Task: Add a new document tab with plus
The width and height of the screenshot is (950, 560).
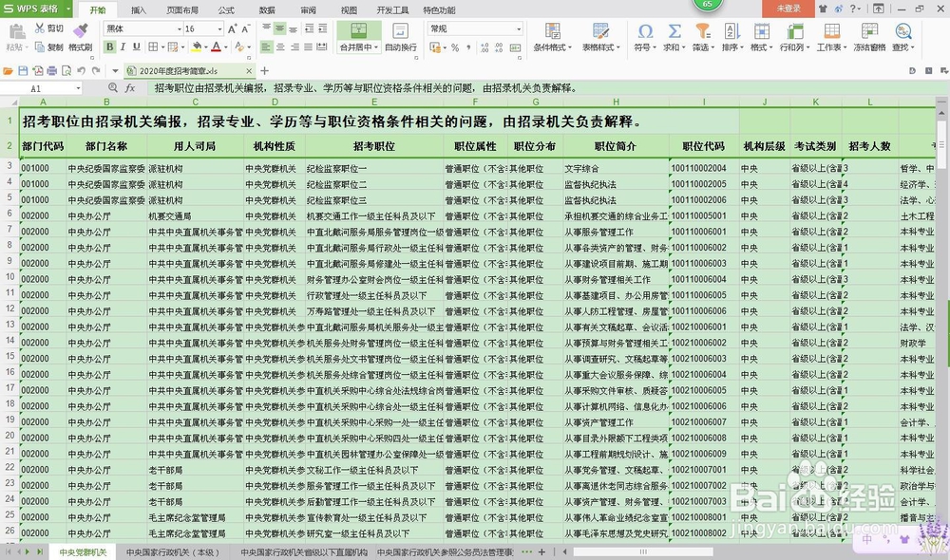Action: 265,71
